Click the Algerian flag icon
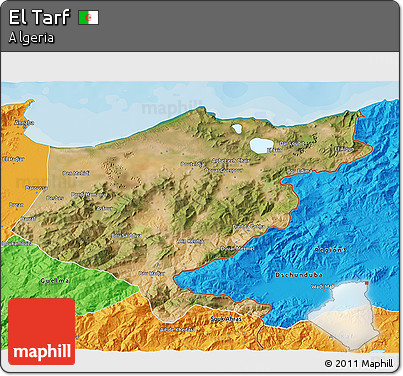The width and height of the screenshot is (403, 376). 88,17
